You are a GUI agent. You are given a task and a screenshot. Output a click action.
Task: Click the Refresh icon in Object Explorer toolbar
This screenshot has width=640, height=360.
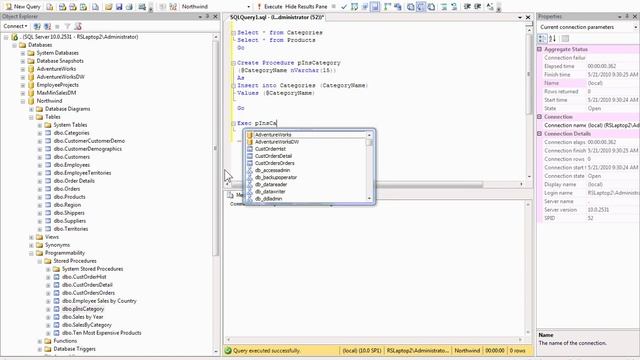point(78,26)
